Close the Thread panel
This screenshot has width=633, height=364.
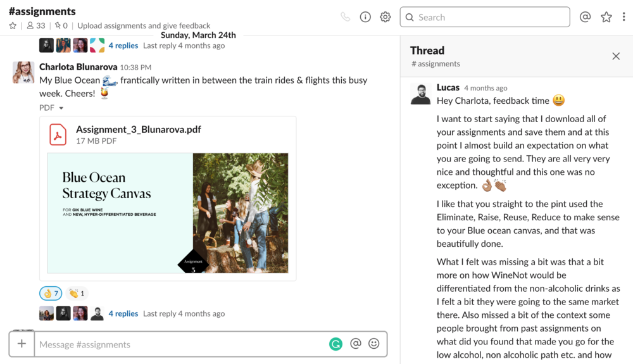(x=616, y=56)
